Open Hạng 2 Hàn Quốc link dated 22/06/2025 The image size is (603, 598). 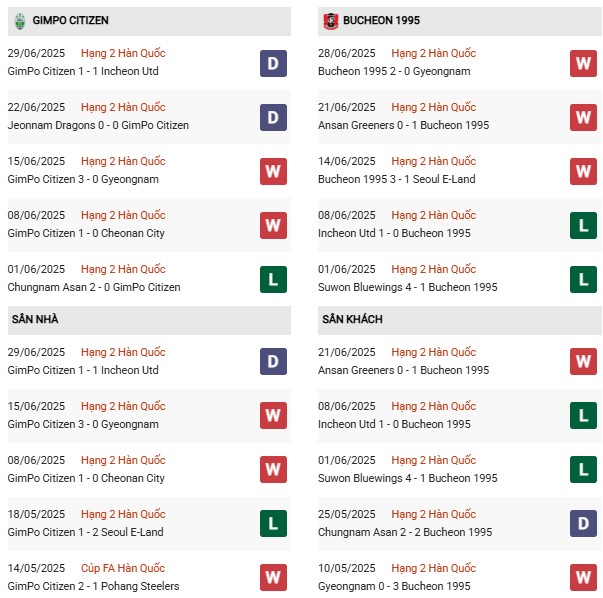tap(123, 107)
